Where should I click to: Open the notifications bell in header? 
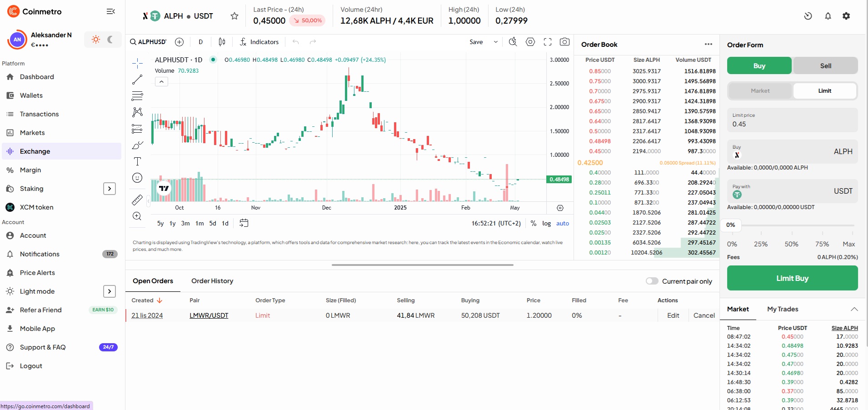click(828, 16)
